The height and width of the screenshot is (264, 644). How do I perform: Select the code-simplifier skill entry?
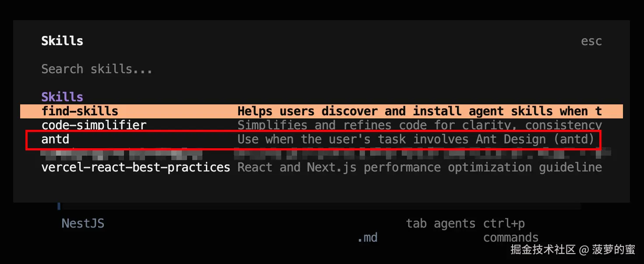click(94, 125)
